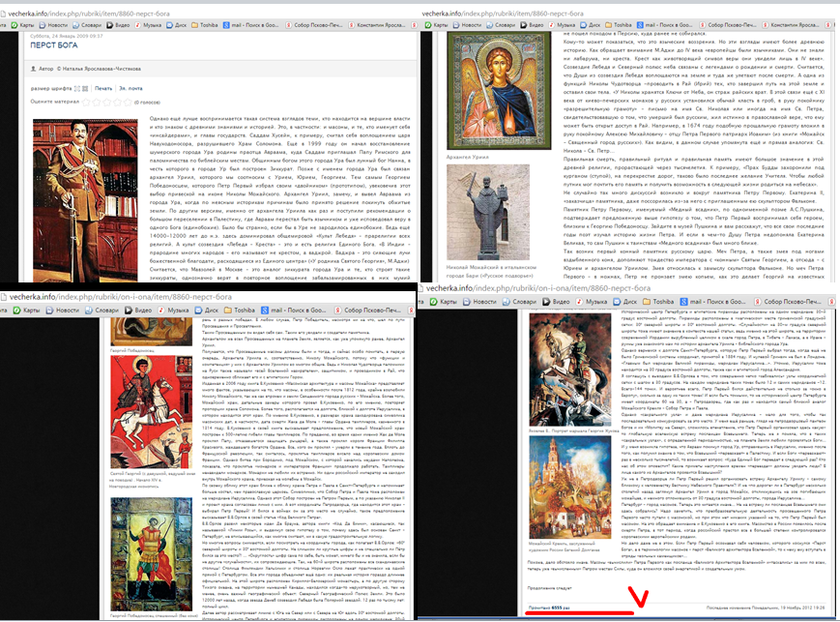Open the Видео bookmark in the bottom-right window
840x622 pixels.
[x=557, y=302]
